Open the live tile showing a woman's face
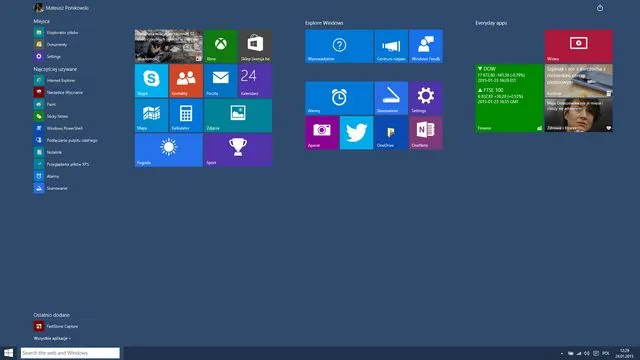640x360 pixels. click(578, 116)
